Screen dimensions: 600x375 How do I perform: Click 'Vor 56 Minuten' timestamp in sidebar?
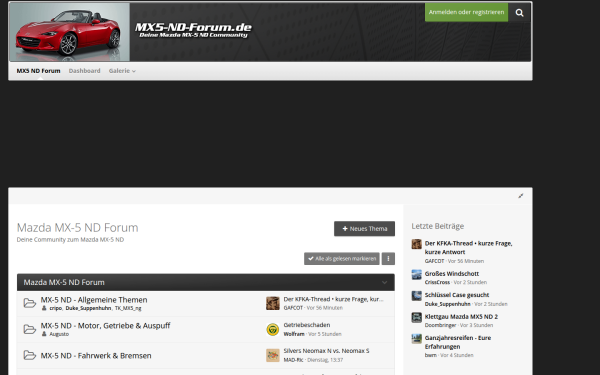pos(466,261)
